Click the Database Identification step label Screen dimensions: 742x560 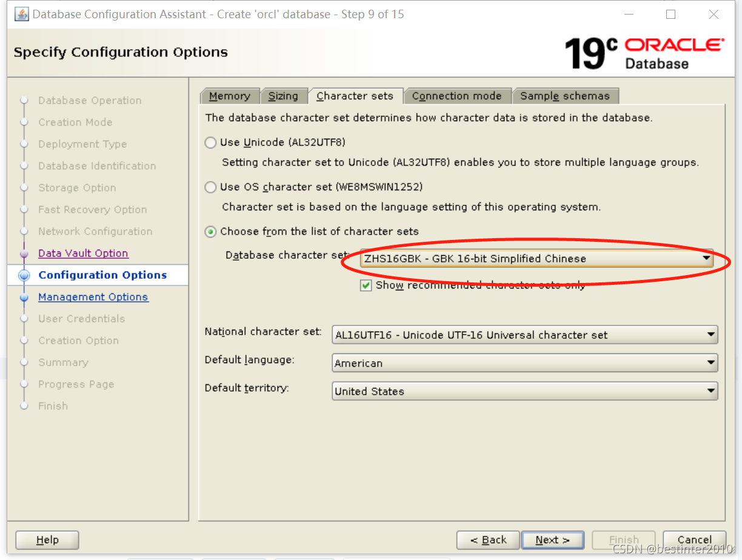[97, 166]
